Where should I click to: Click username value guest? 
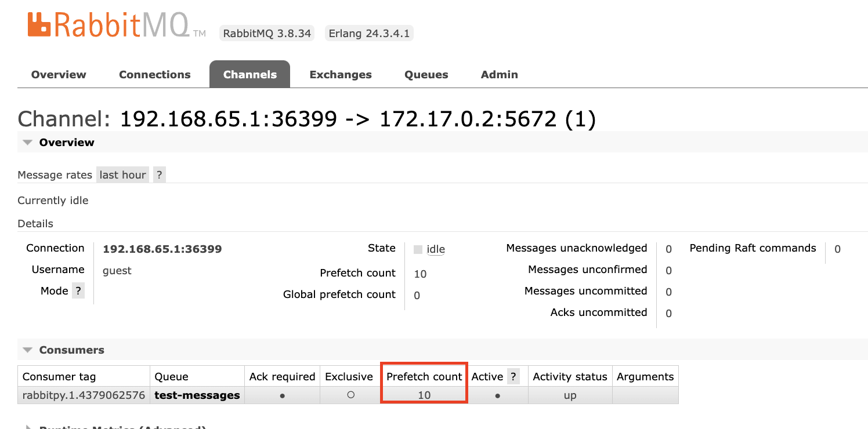point(117,271)
